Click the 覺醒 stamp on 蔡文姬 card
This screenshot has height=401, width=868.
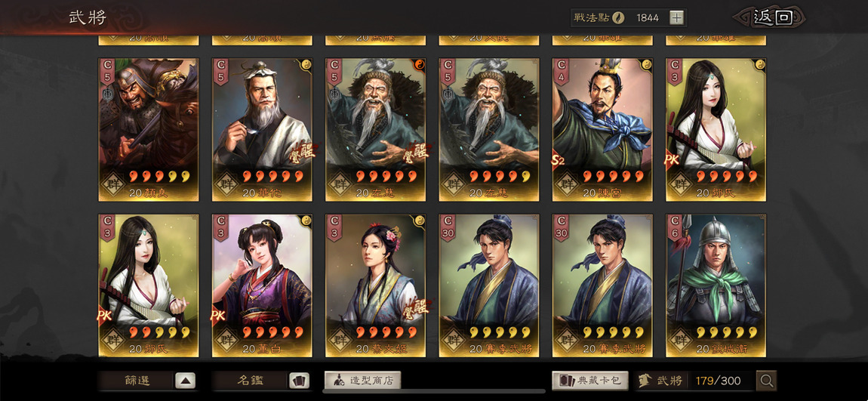click(x=414, y=307)
